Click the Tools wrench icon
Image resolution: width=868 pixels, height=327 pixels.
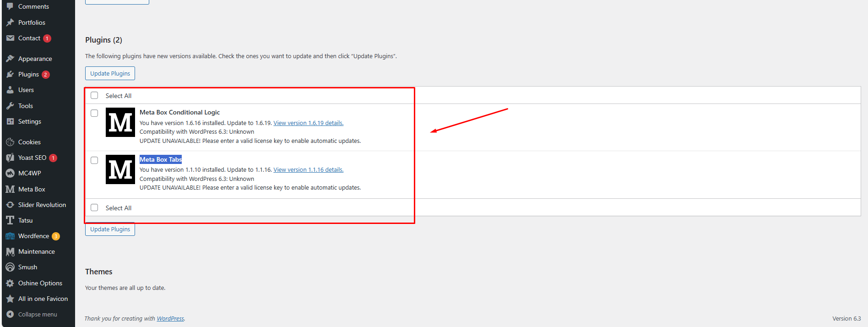click(x=10, y=106)
